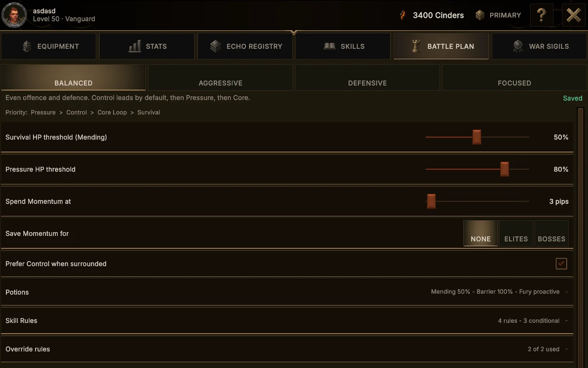Click the vertical scrollbar in Battle Plan
Image resolution: width=588 pixels, height=368 pixels.
(x=581, y=237)
